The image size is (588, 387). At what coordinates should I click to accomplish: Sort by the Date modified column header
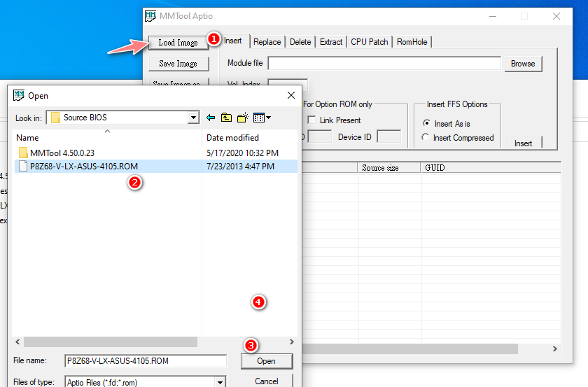pos(250,138)
